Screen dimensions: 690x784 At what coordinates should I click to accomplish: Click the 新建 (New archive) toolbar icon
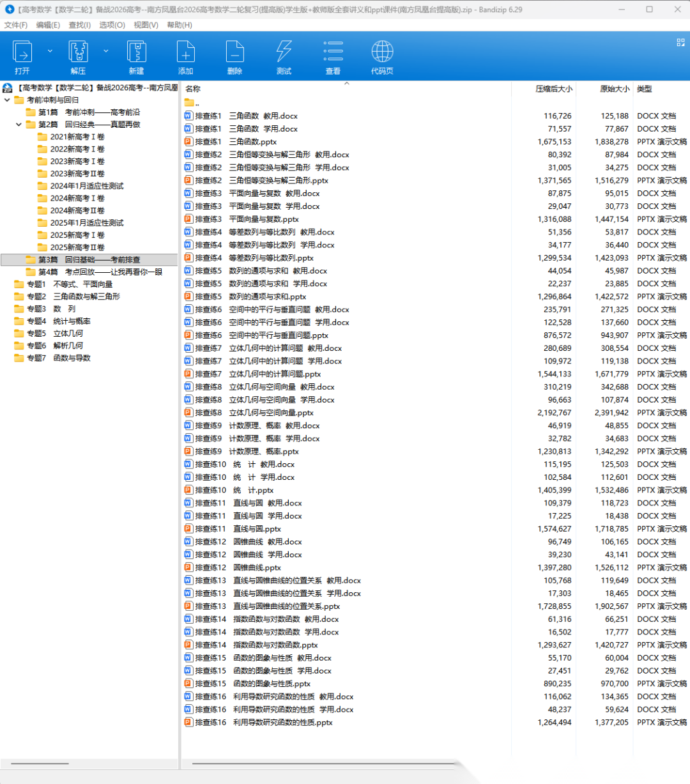tap(136, 56)
